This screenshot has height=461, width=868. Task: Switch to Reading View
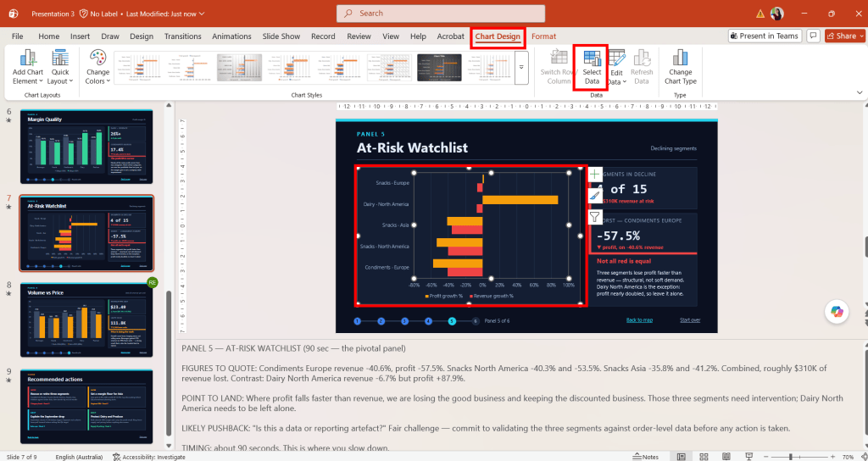(726, 457)
